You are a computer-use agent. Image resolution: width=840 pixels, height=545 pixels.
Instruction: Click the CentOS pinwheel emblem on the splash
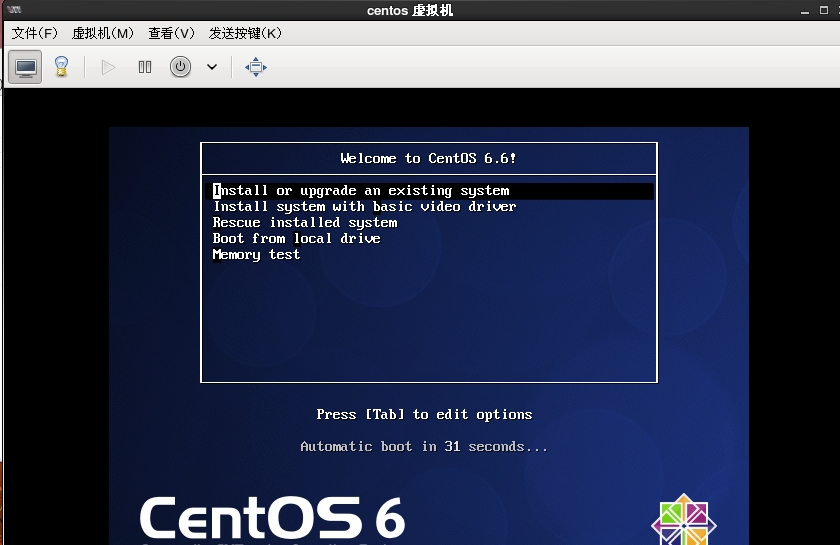coord(684,519)
